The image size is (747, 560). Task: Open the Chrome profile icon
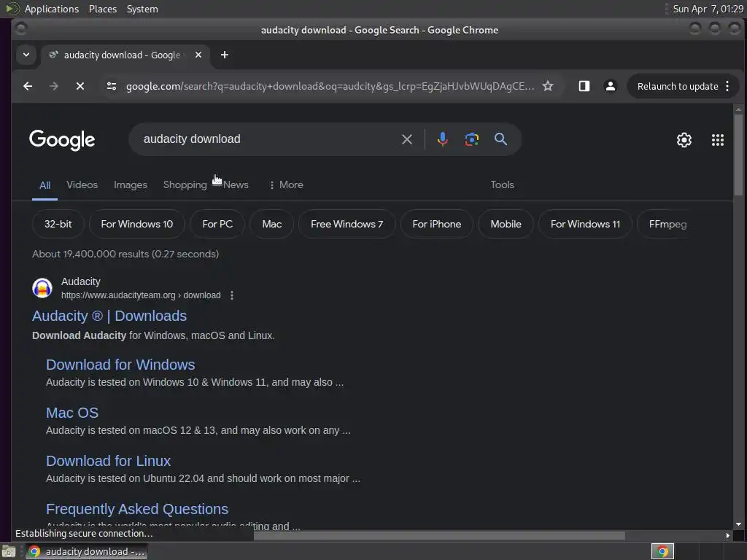[x=611, y=86]
